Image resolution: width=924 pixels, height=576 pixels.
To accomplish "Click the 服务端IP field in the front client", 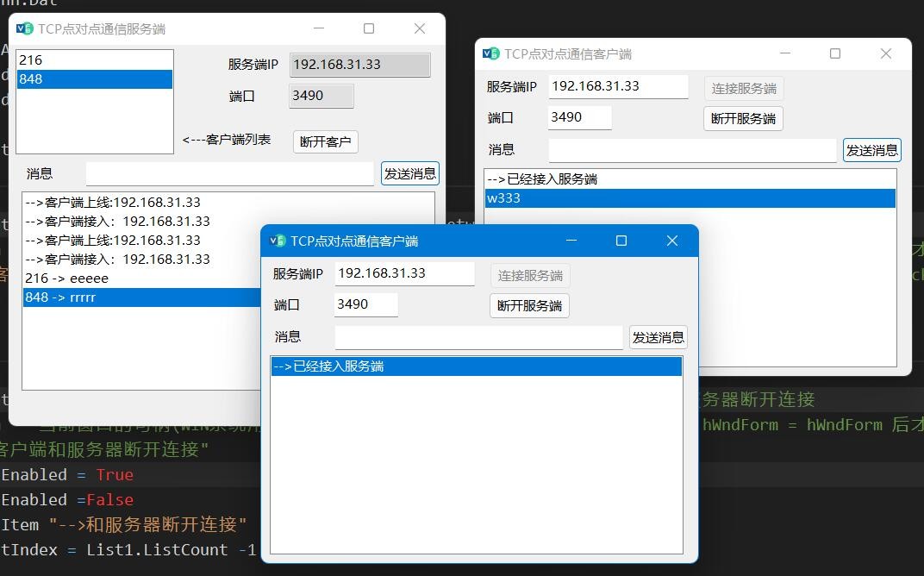I will click(403, 273).
